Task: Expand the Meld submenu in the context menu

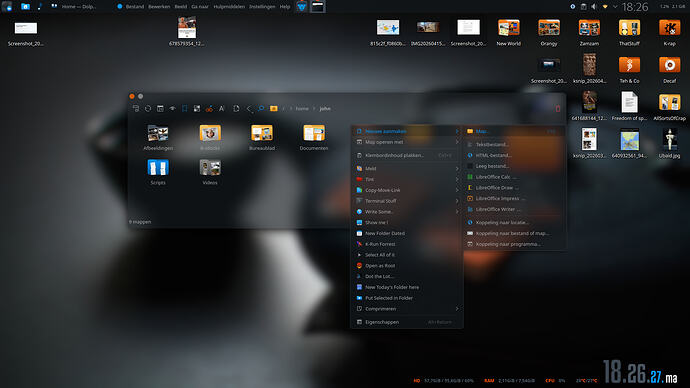Action: [407, 168]
